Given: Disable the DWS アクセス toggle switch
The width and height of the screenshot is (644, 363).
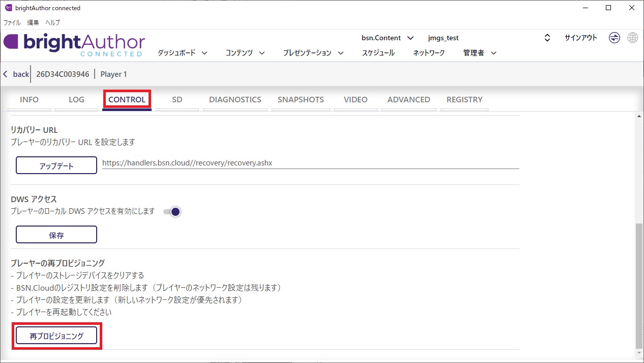Looking at the screenshot, I should 172,212.
